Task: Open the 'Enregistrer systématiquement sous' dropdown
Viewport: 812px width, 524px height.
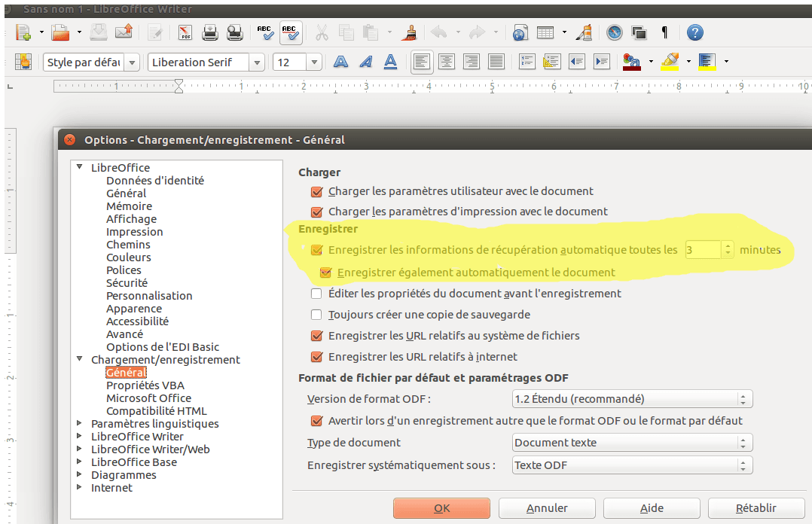Action: (632, 465)
